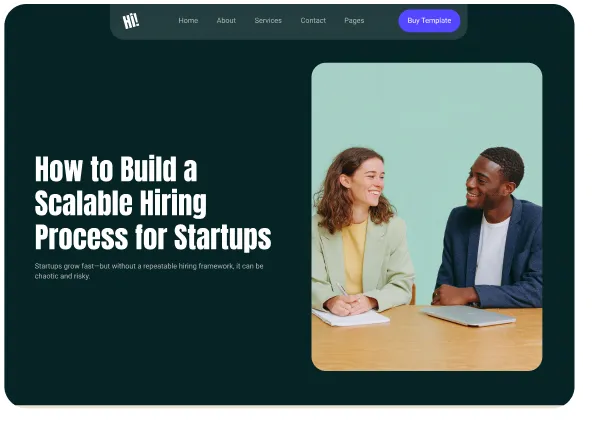Select the "Scalable Hiring" heading line
This screenshot has width=595, height=429.
121,203
